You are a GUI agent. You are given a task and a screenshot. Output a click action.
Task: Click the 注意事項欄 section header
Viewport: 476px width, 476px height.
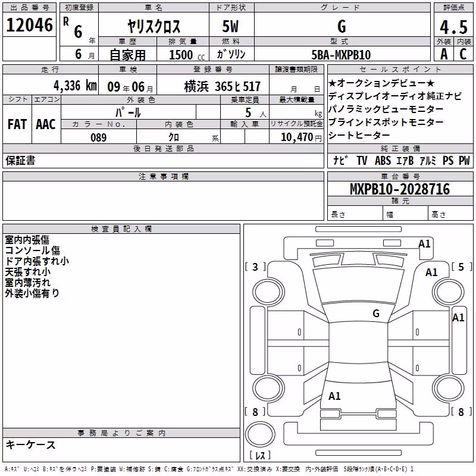[163, 176]
